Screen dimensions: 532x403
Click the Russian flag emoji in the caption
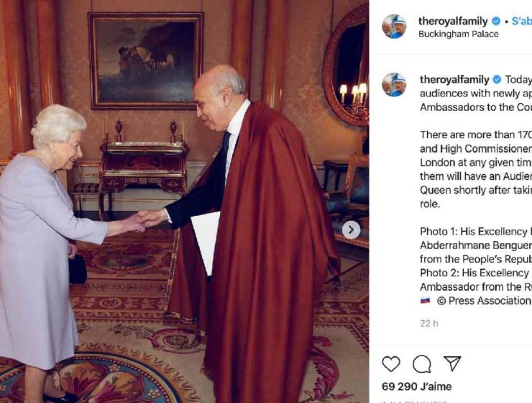click(426, 300)
